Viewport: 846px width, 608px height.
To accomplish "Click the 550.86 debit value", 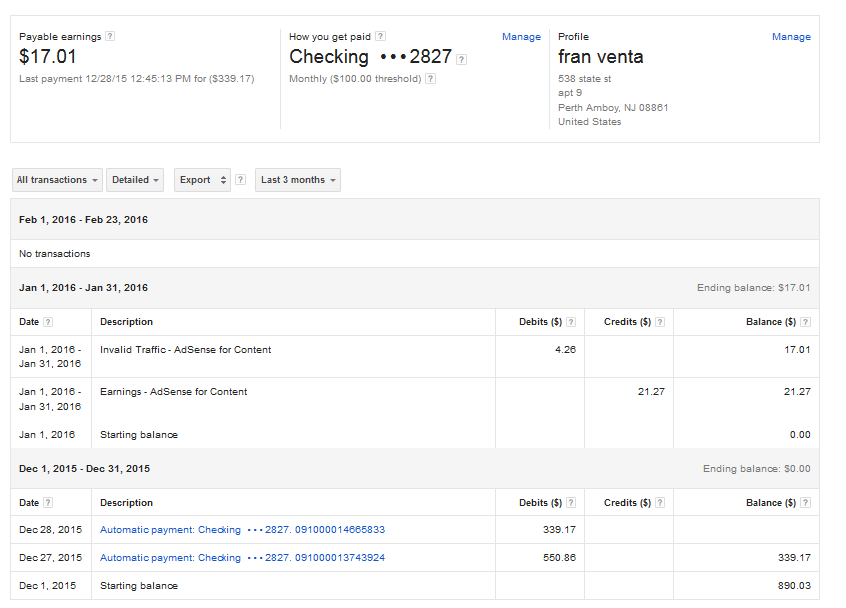I will click(559, 558).
